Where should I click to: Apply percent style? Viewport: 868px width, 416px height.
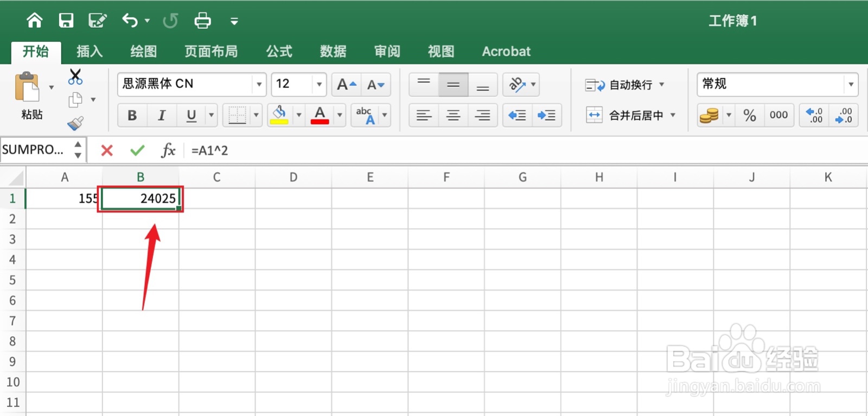(750, 115)
